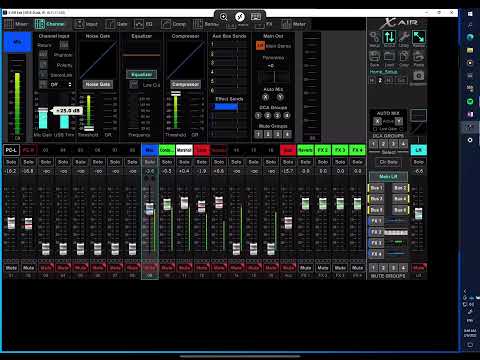The height and width of the screenshot is (360, 480).
Task: Select the Aux channel label
Action: 288,150
